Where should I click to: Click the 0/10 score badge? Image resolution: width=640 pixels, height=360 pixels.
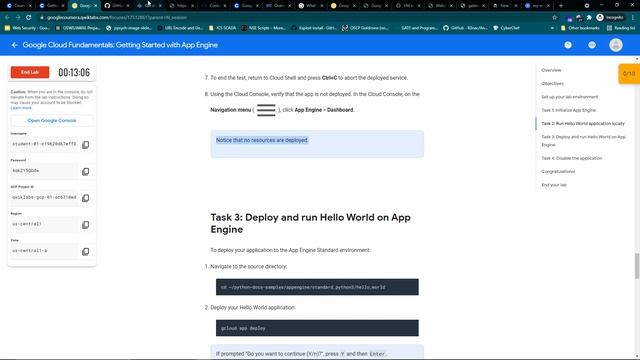point(629,74)
